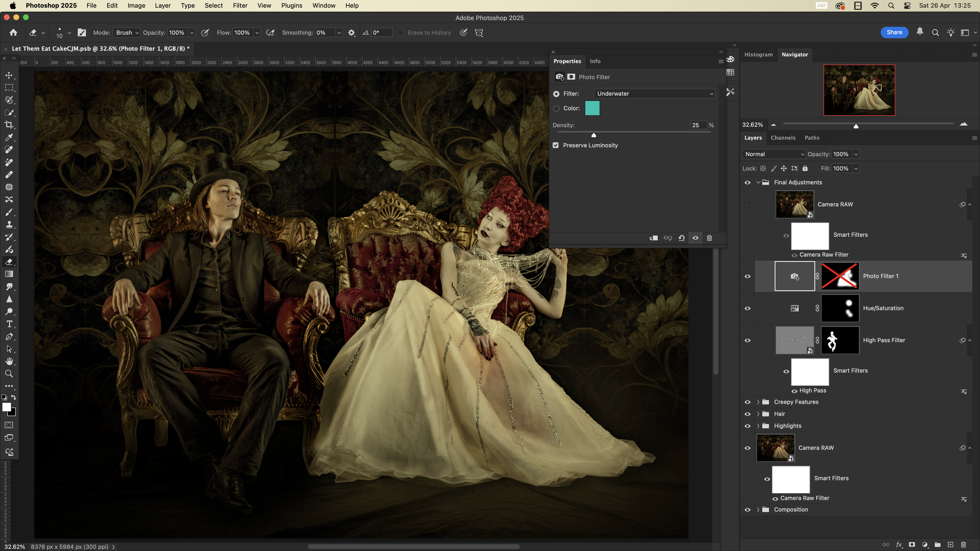Open the Underwater filter dropdown
Viewport: 980px width, 551px height.
[654, 94]
